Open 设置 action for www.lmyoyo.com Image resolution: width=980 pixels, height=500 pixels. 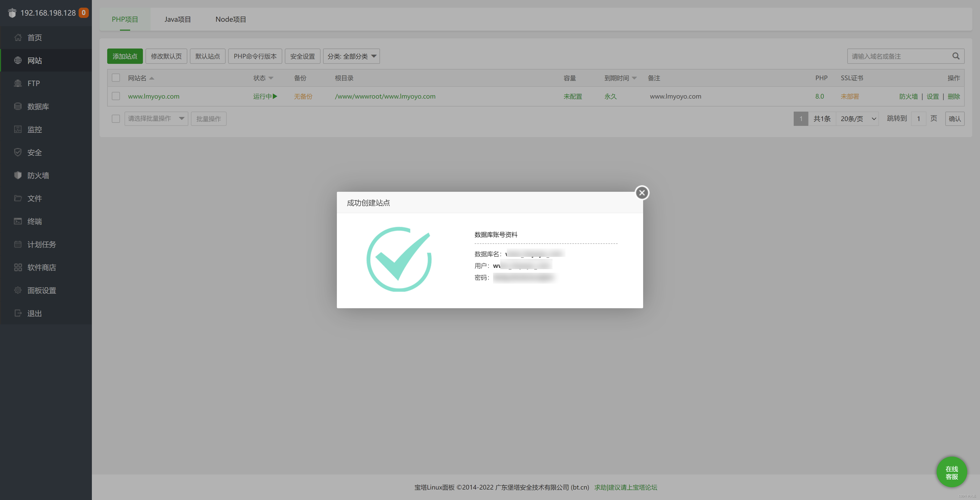tap(933, 96)
